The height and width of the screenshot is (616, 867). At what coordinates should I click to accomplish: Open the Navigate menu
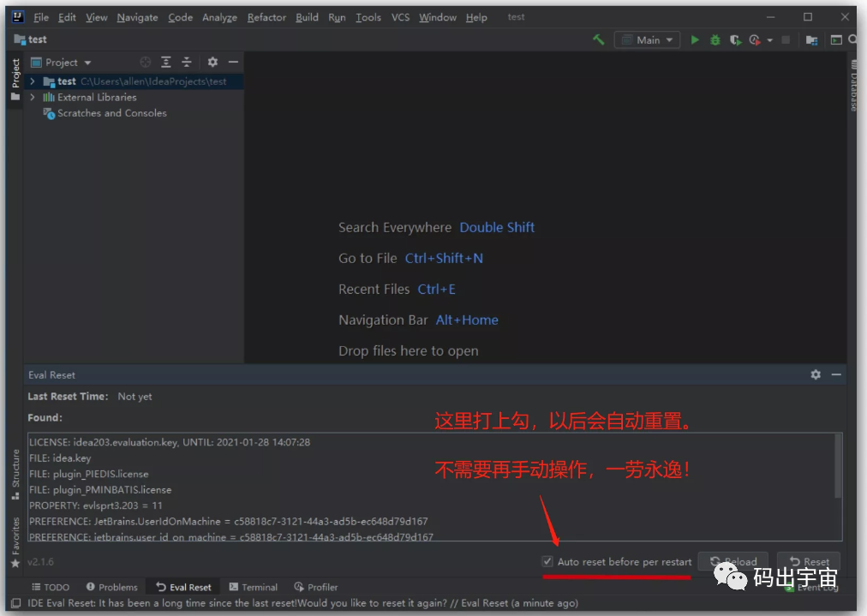(137, 16)
